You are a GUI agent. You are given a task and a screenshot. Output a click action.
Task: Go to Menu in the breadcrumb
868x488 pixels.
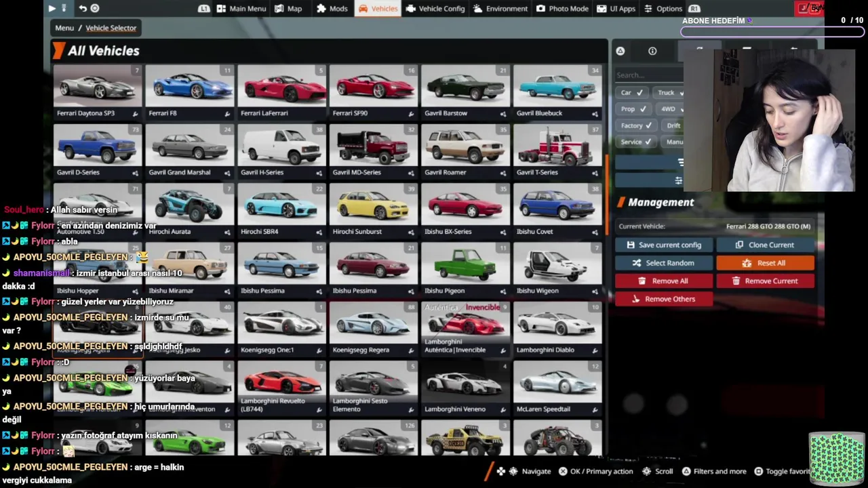[x=64, y=28]
